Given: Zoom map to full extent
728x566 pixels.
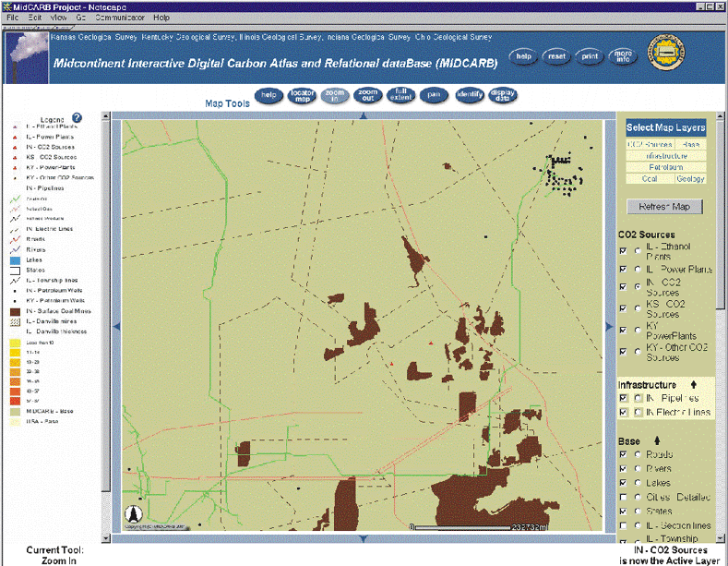Looking at the screenshot, I should [x=400, y=95].
